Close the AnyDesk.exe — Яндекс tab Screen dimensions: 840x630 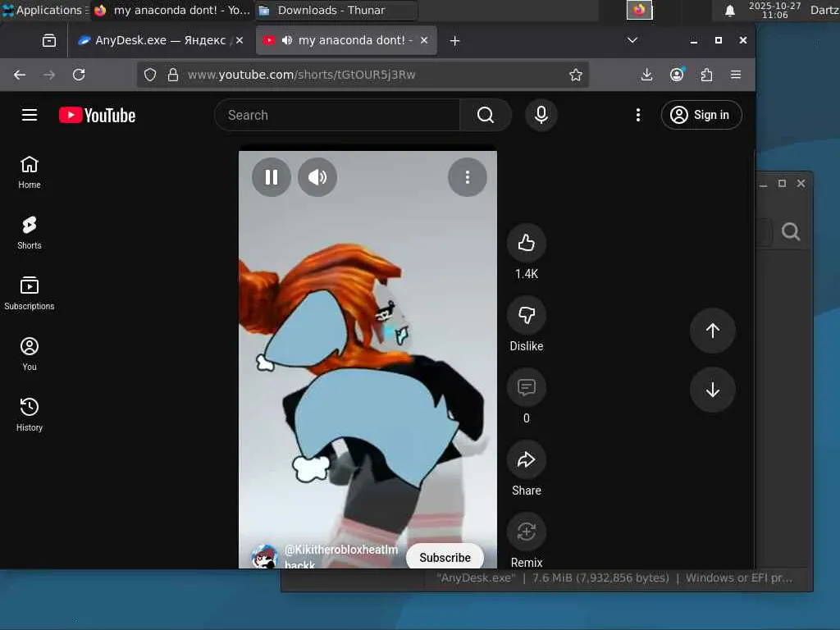(x=240, y=40)
